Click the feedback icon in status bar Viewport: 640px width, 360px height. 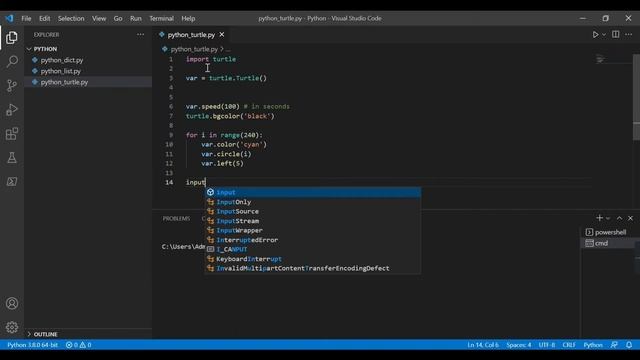pos(614,345)
